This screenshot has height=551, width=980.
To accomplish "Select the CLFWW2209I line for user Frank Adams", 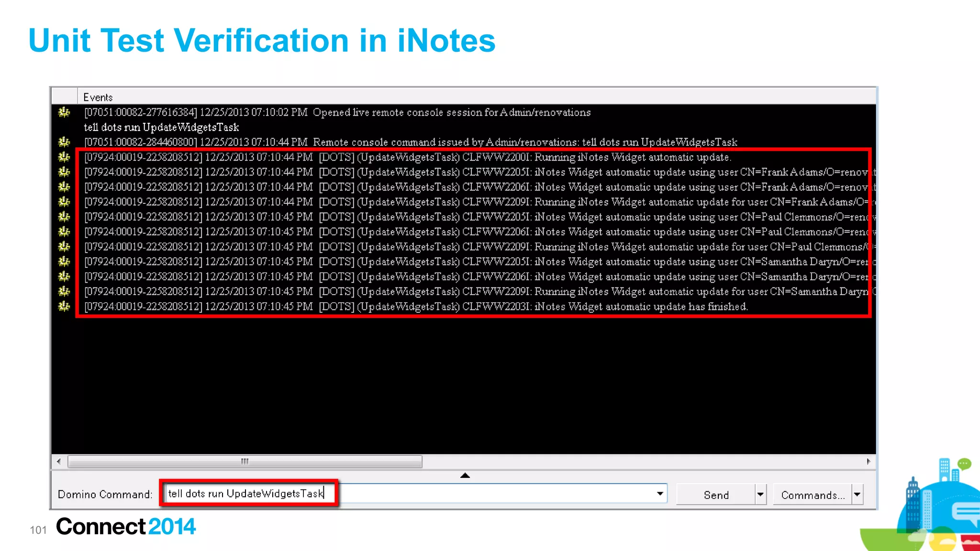I will pos(479,202).
